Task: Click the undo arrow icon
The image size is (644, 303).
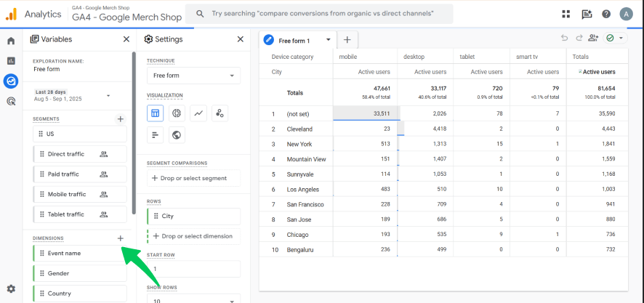Action: point(565,39)
